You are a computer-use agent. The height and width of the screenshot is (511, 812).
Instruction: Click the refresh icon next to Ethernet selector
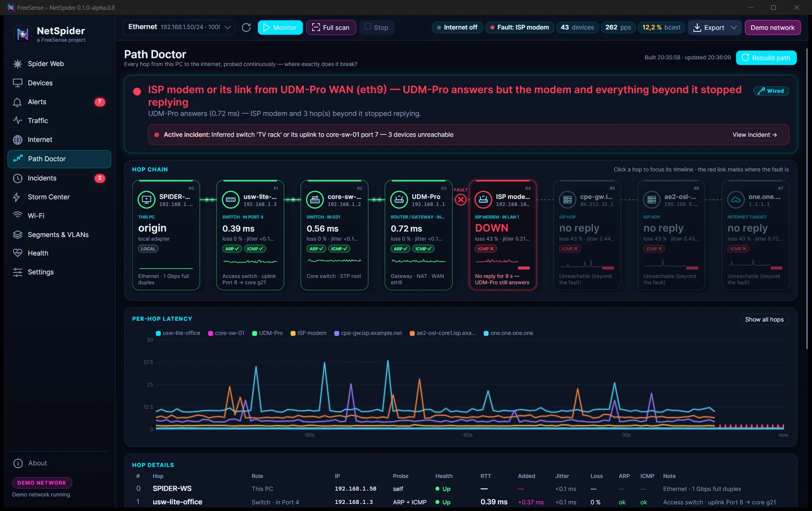[x=246, y=27]
